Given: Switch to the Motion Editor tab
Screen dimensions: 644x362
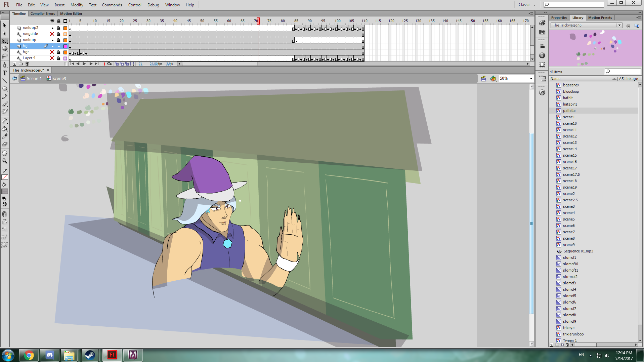Looking at the screenshot, I should [71, 14].
